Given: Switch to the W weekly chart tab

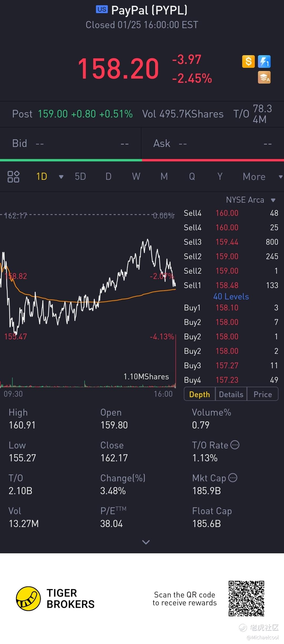Looking at the screenshot, I should tap(136, 177).
